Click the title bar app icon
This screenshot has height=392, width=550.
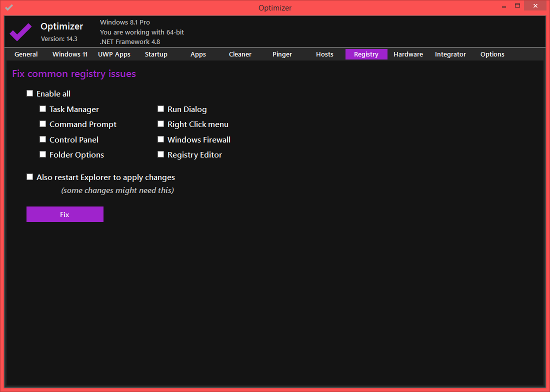coord(9,7)
